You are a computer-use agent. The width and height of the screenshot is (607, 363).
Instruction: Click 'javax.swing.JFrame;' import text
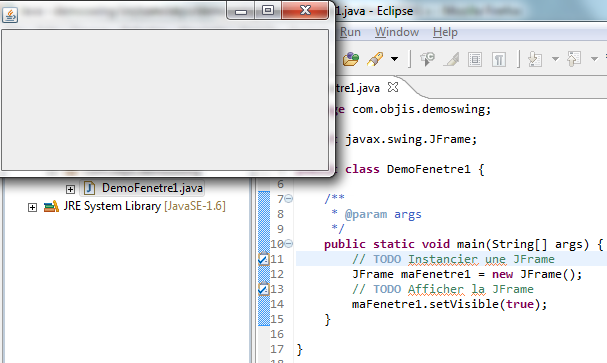coord(411,139)
